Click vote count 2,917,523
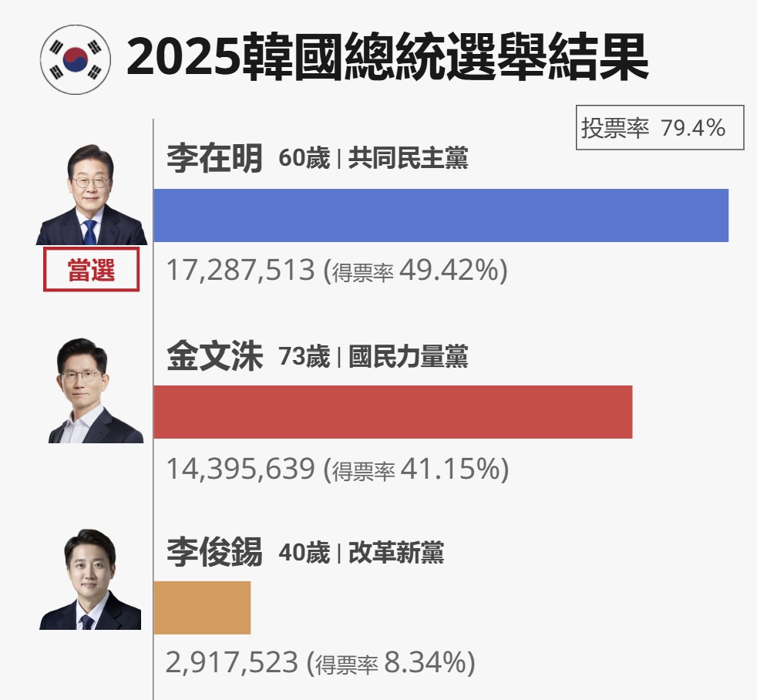Image resolution: width=757 pixels, height=700 pixels. click(x=232, y=662)
